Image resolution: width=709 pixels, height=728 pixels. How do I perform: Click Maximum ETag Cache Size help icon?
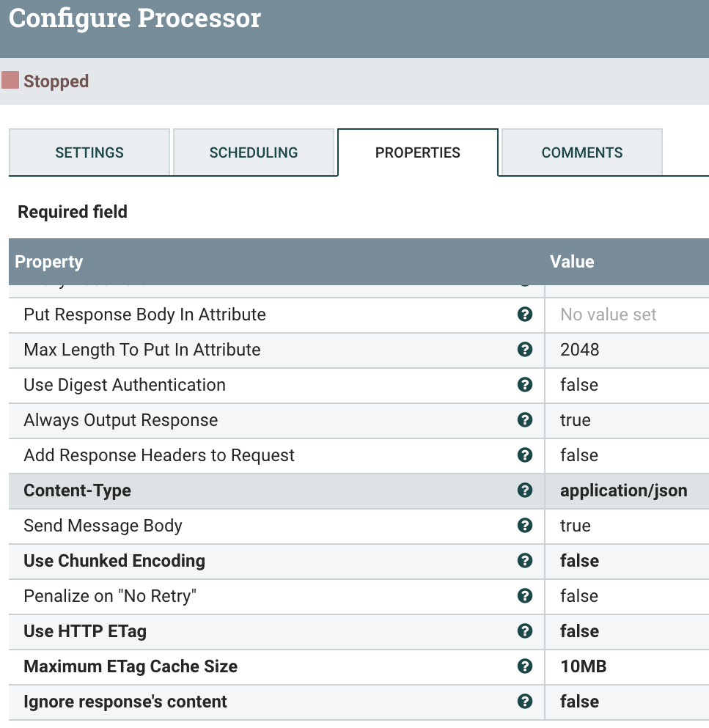(524, 666)
